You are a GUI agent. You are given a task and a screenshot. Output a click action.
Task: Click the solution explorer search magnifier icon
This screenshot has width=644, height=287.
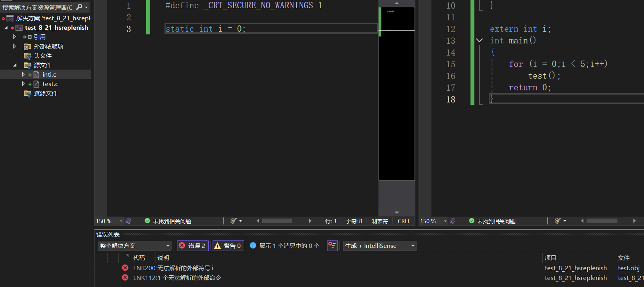point(79,7)
